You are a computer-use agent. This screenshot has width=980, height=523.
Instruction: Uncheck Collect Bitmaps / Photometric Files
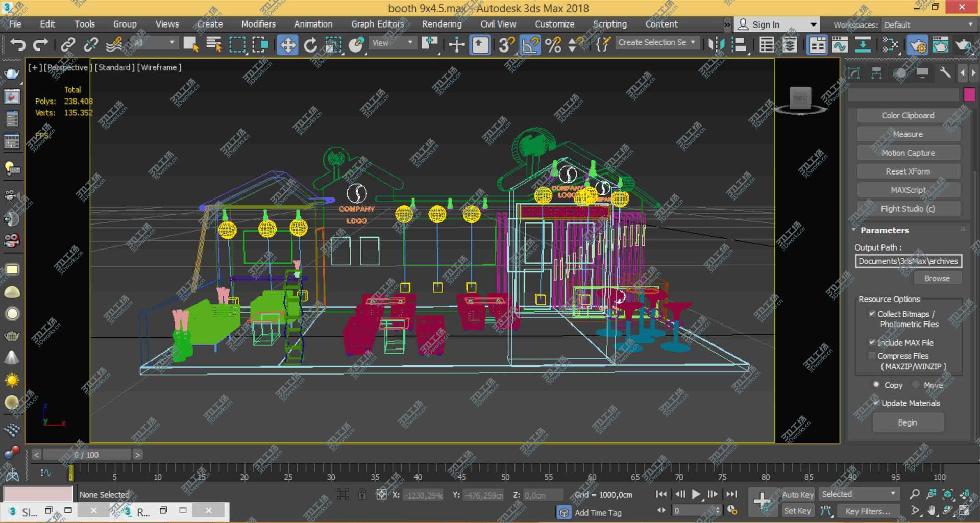[x=872, y=314]
